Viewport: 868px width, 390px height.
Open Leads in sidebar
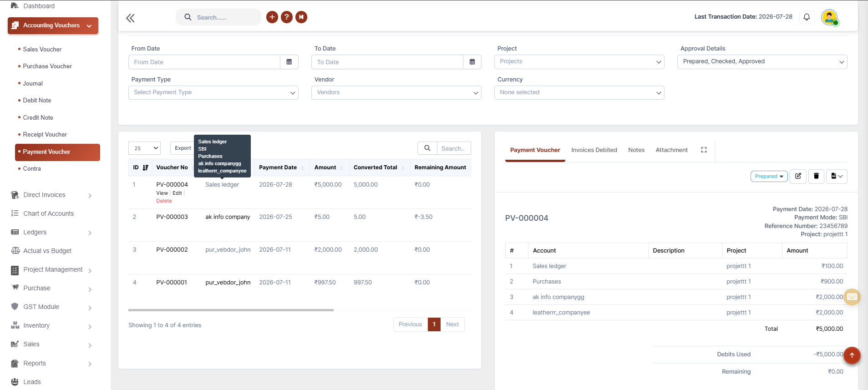[x=32, y=382]
